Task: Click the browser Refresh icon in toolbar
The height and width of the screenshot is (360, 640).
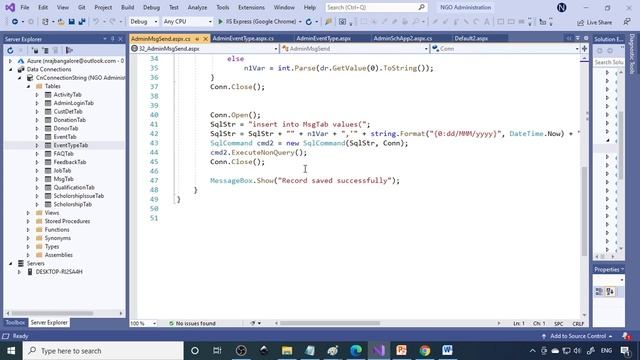Action: pyautogui.click(x=309, y=22)
